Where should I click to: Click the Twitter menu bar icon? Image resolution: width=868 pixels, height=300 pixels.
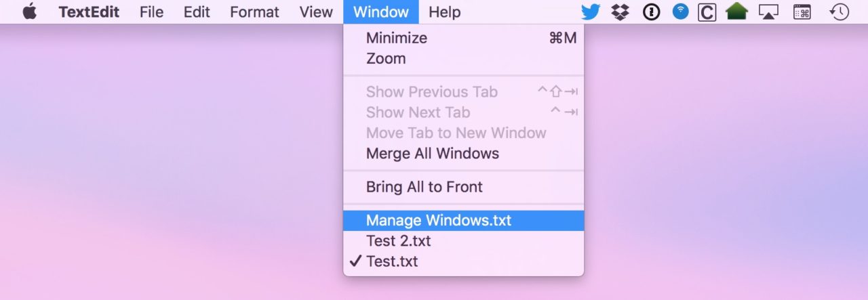point(591,12)
